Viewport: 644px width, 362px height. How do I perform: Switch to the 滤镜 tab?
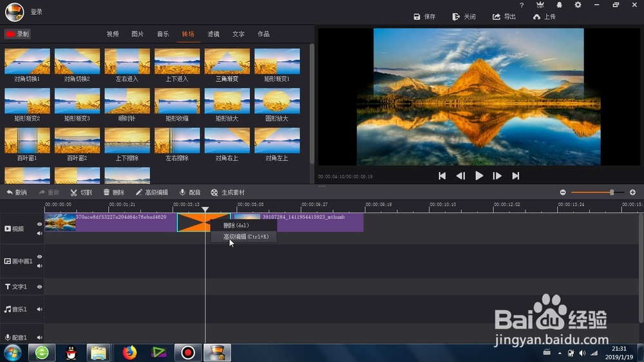(x=213, y=34)
